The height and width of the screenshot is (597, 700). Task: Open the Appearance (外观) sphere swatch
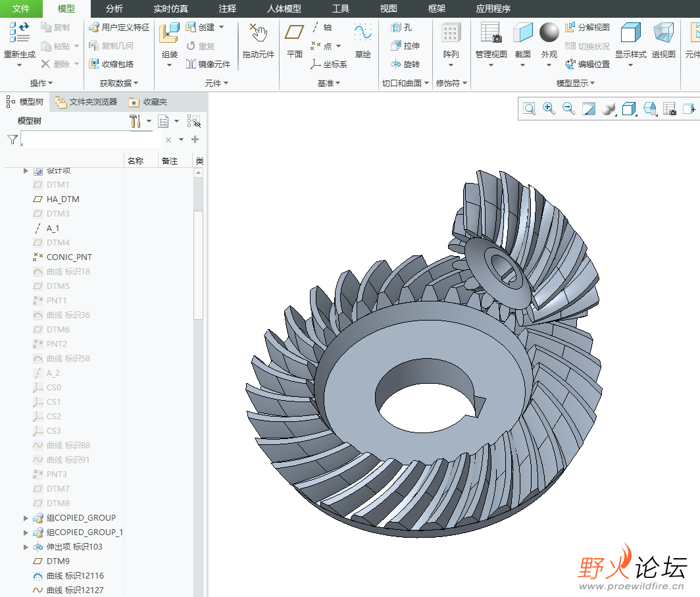(549, 32)
